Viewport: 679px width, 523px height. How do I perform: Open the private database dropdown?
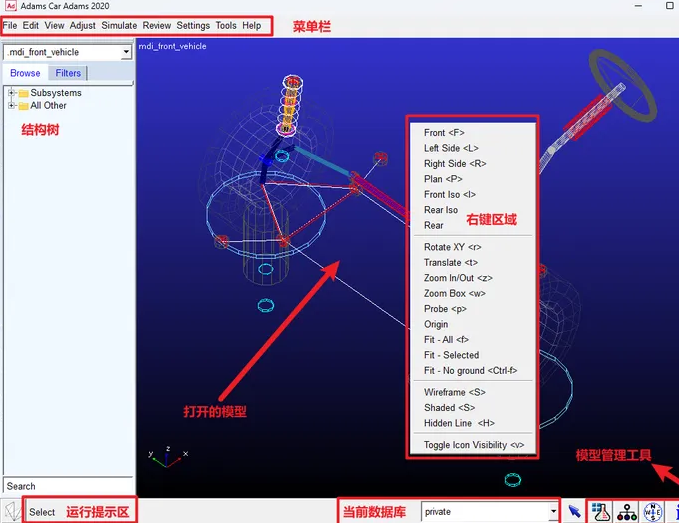pyautogui.click(x=553, y=511)
